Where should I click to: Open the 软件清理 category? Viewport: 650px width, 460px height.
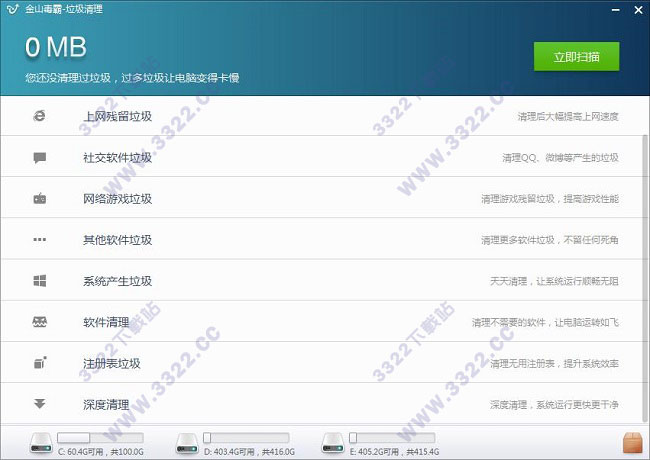click(322, 321)
